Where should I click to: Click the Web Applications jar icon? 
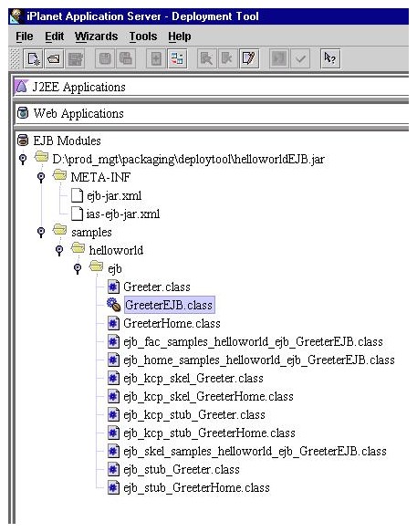(x=23, y=113)
